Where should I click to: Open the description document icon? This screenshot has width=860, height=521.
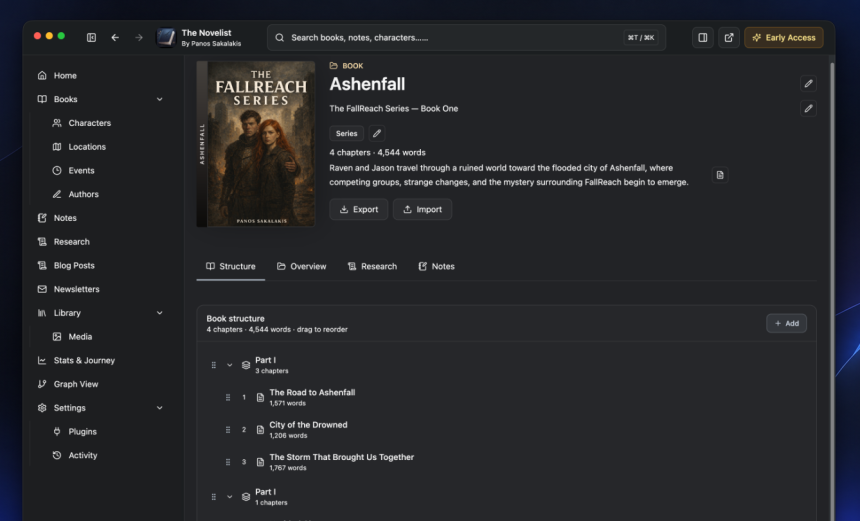pos(720,175)
